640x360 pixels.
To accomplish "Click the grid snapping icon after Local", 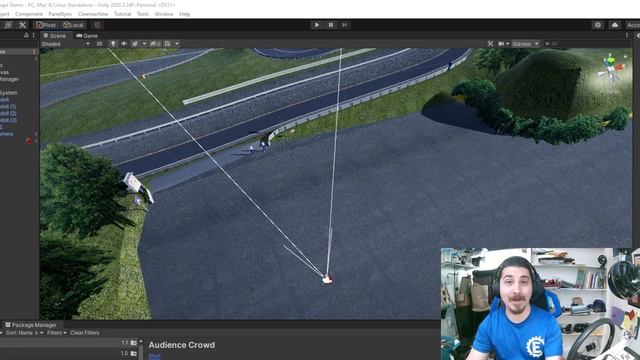I will click(97, 25).
